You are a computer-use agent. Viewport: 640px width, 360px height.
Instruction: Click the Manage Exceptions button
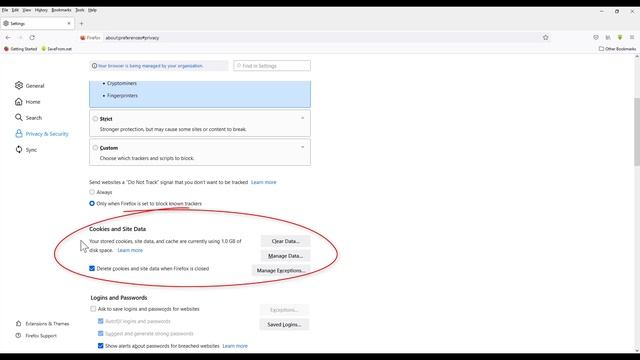tap(281, 271)
